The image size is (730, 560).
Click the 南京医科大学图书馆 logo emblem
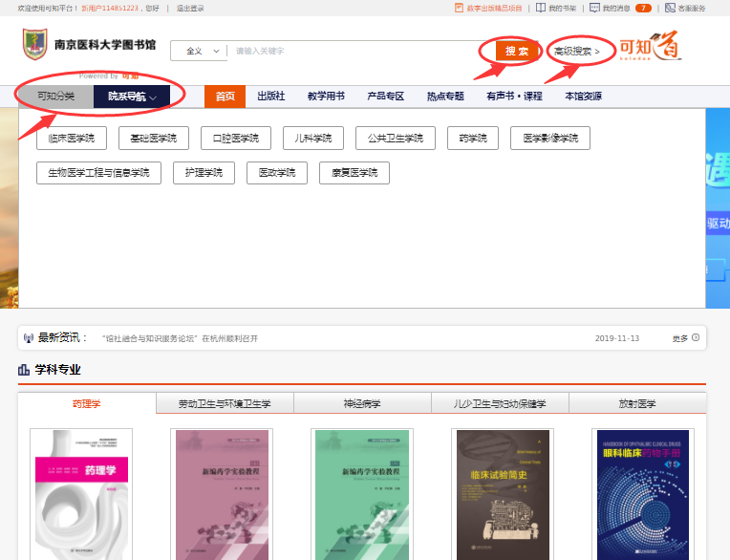[x=34, y=45]
